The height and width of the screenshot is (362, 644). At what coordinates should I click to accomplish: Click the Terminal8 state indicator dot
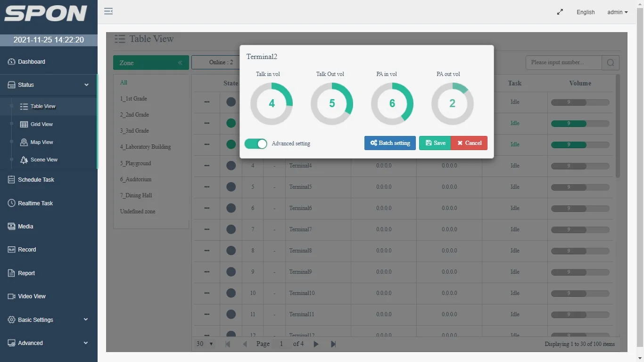pyautogui.click(x=231, y=251)
